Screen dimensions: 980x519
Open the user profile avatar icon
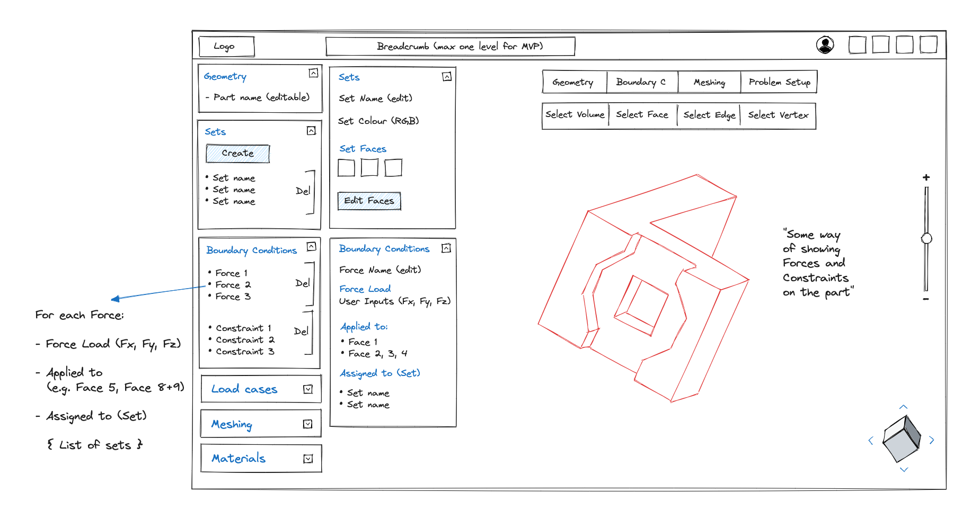click(825, 45)
